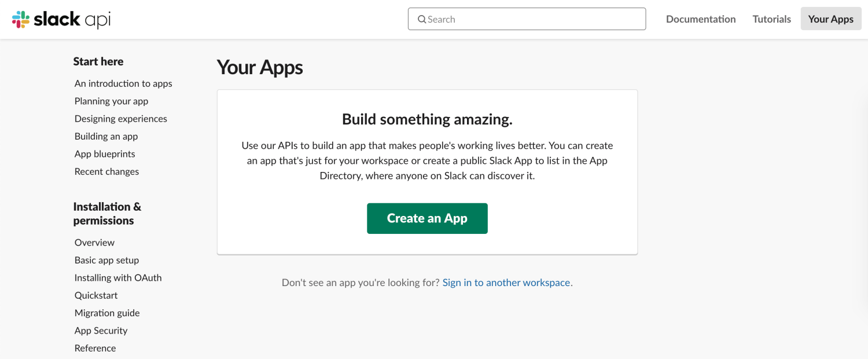Open An introduction to apps
This screenshot has height=359, width=868.
click(123, 83)
